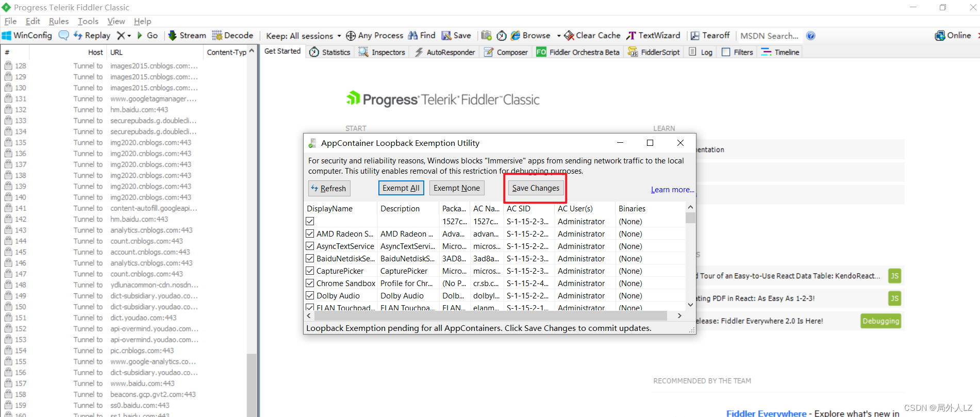Open the Statistics tab
The image size is (980, 417).
pos(330,52)
